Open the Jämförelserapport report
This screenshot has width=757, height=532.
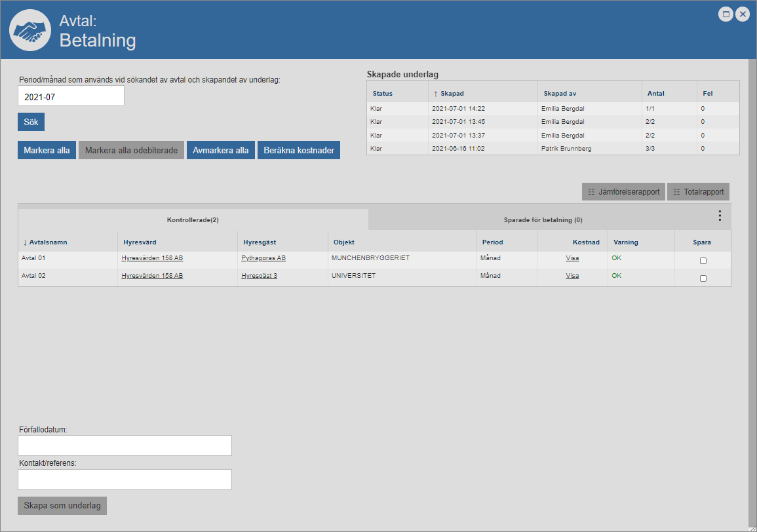click(x=623, y=192)
